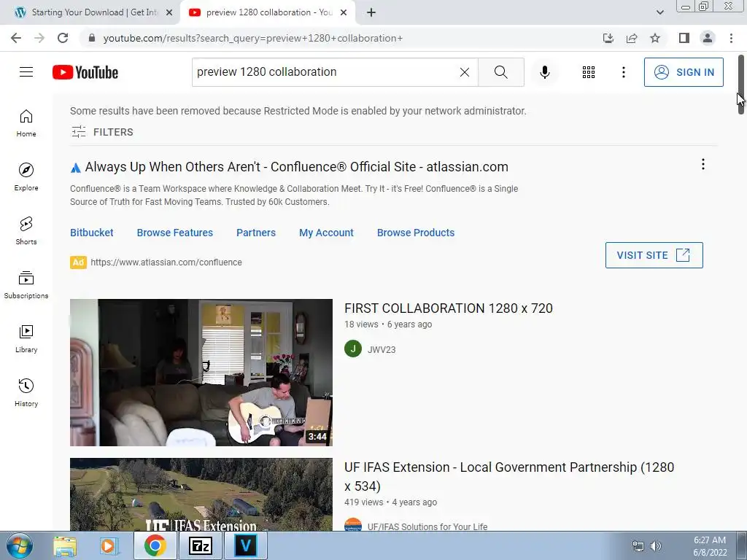Open Windows Explorer from the taskbar
747x560 pixels.
coord(65,545)
